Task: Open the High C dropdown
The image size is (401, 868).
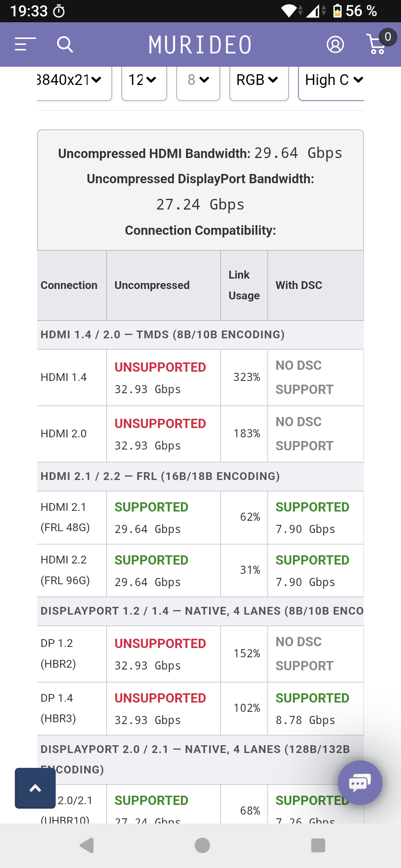Action: [x=331, y=82]
